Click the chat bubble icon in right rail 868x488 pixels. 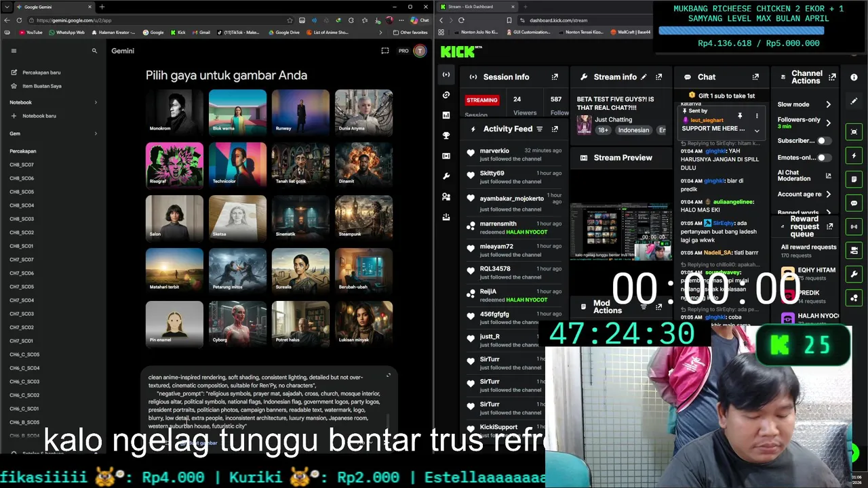[x=854, y=203]
